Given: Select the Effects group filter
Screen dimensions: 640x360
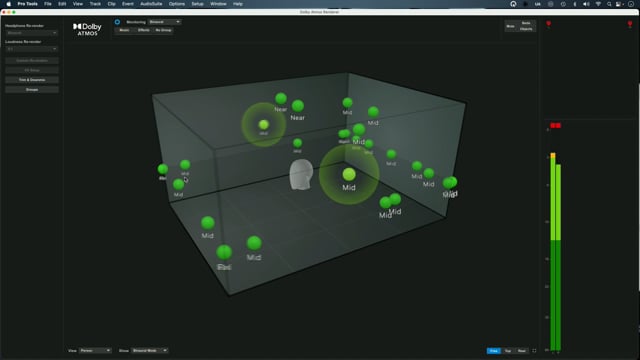Looking at the screenshot, I should (x=144, y=30).
